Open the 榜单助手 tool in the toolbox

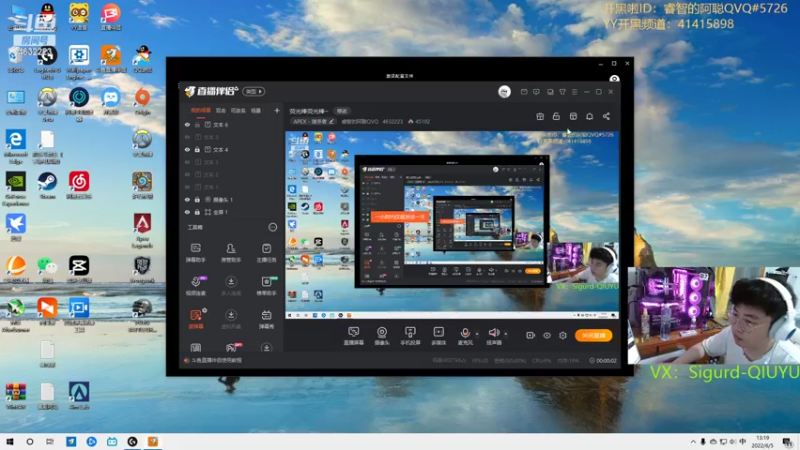point(266,286)
